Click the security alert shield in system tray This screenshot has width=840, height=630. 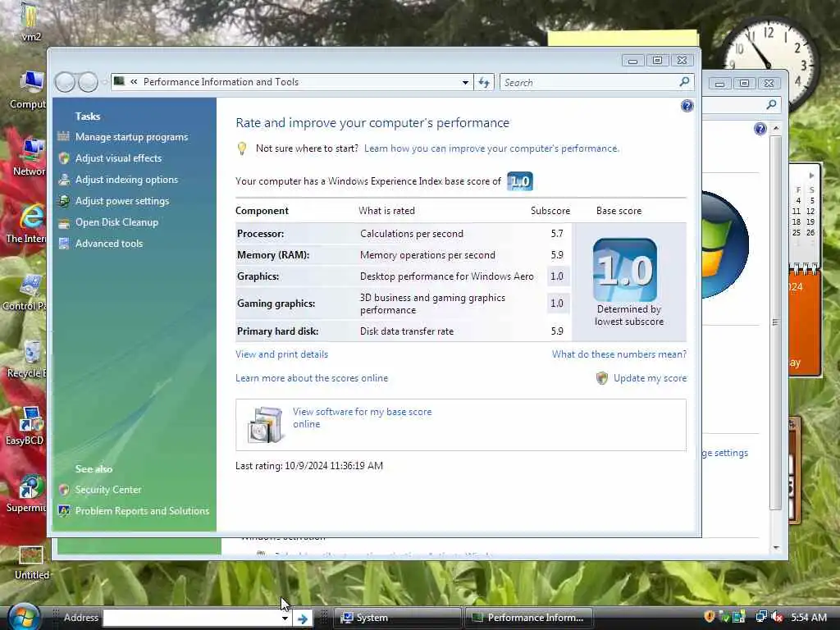(x=709, y=617)
